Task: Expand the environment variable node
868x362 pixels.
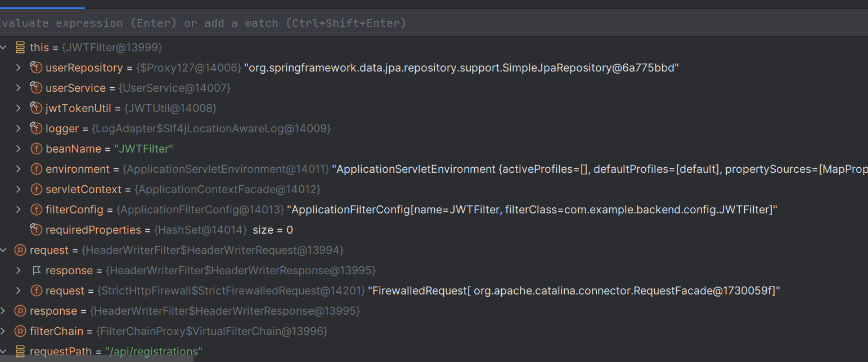Action: 19,169
